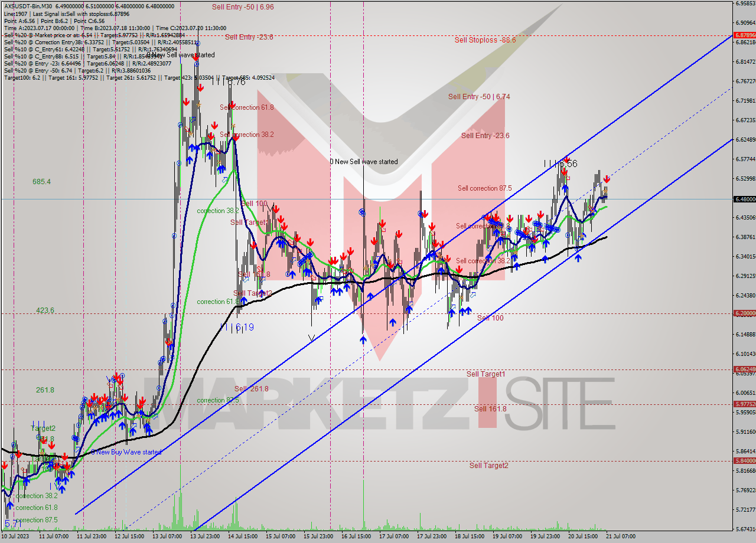Screen dimensions: 756x543
Task: Click '16 Jul 15:00' on the time axis
Action: tap(356, 537)
